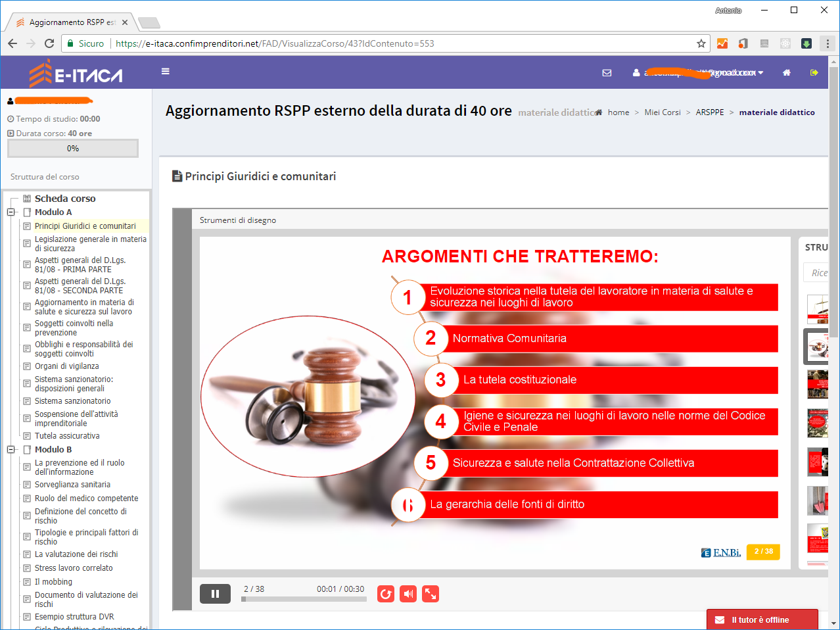The width and height of the screenshot is (840, 630).
Task: Select the third slide thumbnail in the slide panel
Action: point(818,384)
